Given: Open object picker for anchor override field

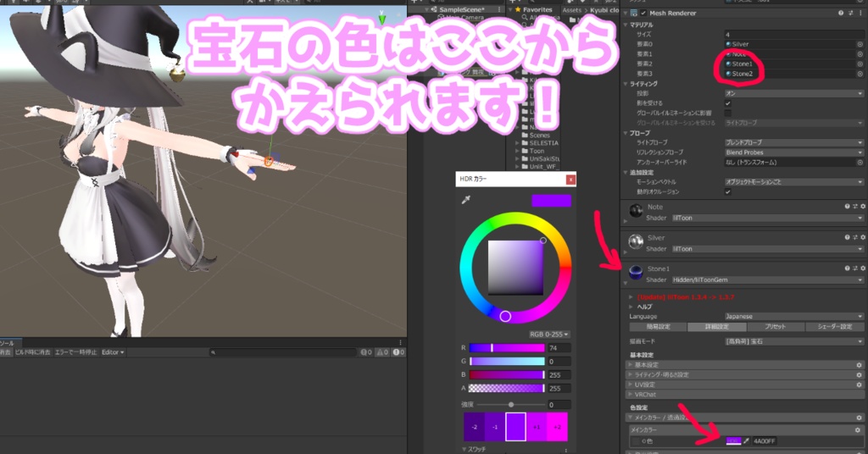Looking at the screenshot, I should click(860, 162).
